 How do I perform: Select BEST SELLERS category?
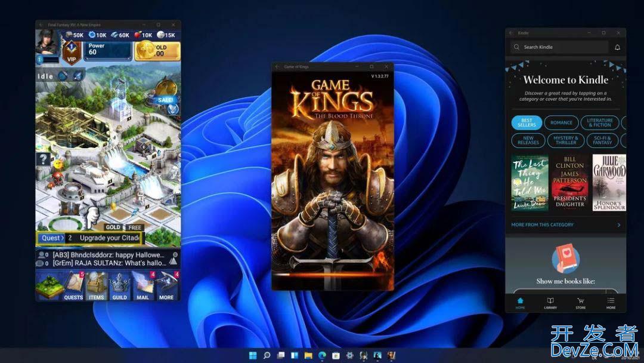527,122
